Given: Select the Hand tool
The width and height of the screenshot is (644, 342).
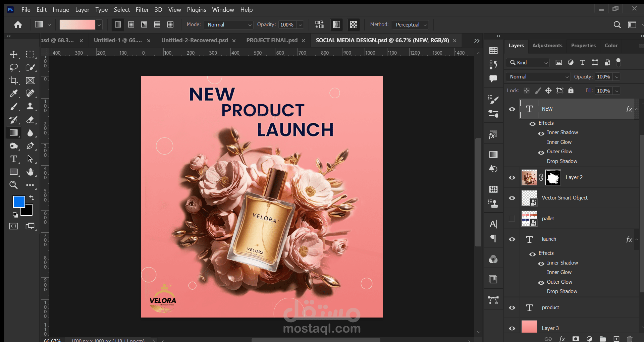Looking at the screenshot, I should [30, 172].
